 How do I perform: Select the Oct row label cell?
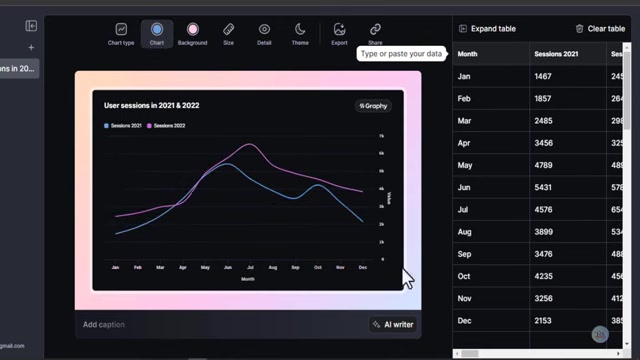(x=491, y=276)
